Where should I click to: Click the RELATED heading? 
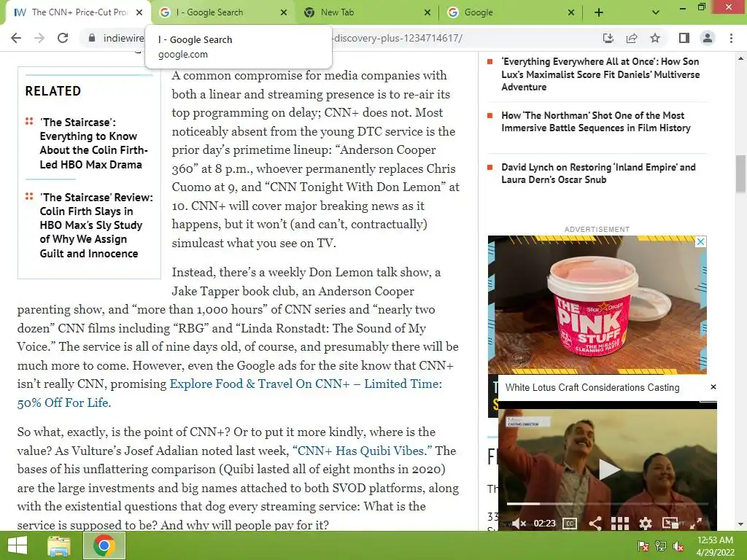point(53,91)
